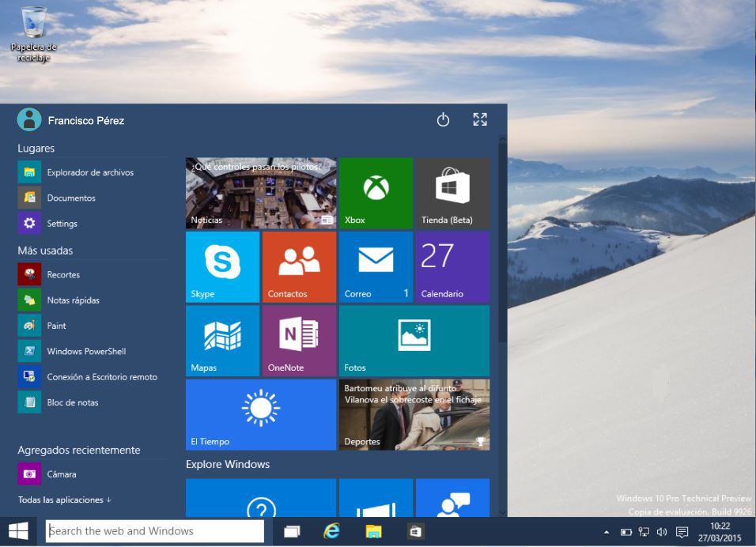The height and width of the screenshot is (547, 756).
Task: Click the battery status tray icon
Action: point(626,532)
